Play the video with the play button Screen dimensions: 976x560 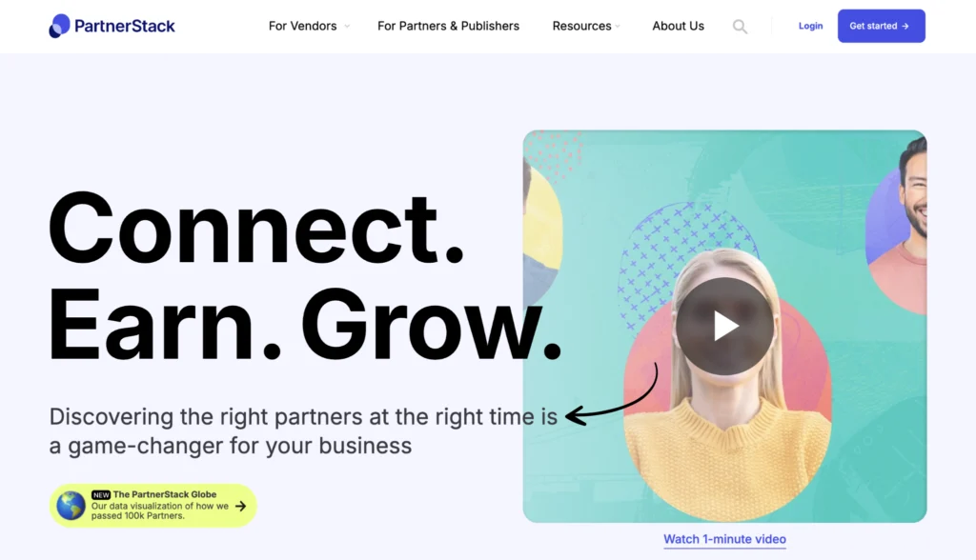tap(724, 326)
